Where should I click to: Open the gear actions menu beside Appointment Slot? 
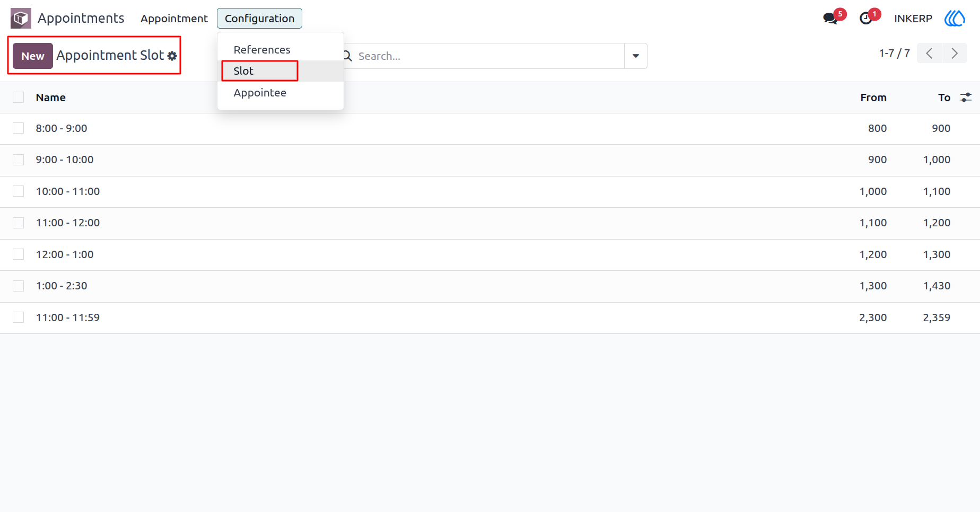pyautogui.click(x=172, y=56)
